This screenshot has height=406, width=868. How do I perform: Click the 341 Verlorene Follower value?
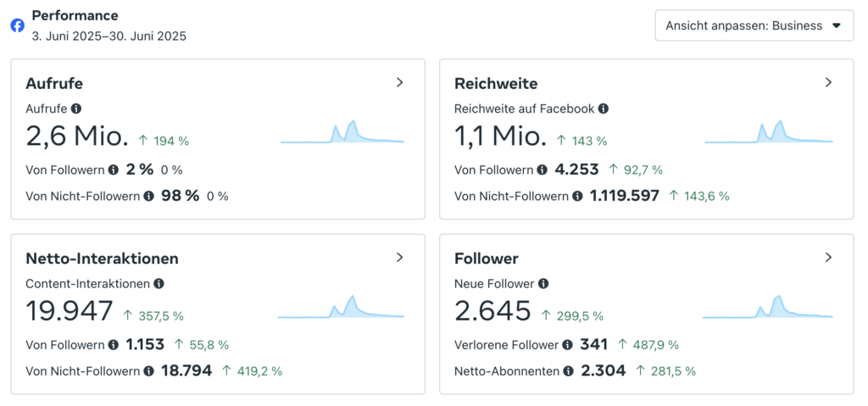pos(594,344)
